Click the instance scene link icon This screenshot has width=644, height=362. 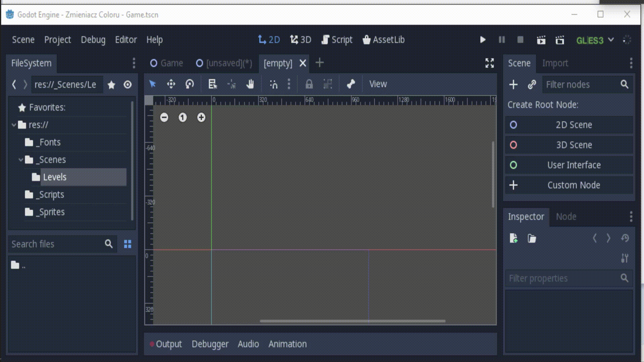[532, 84]
